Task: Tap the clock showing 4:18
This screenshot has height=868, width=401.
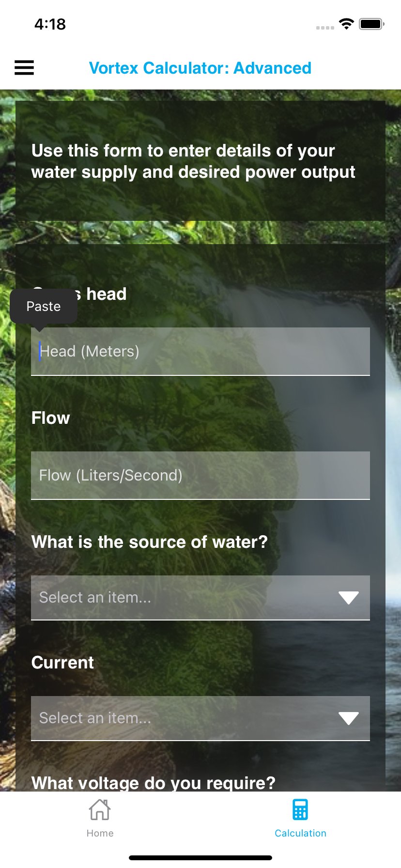Action: tap(50, 24)
